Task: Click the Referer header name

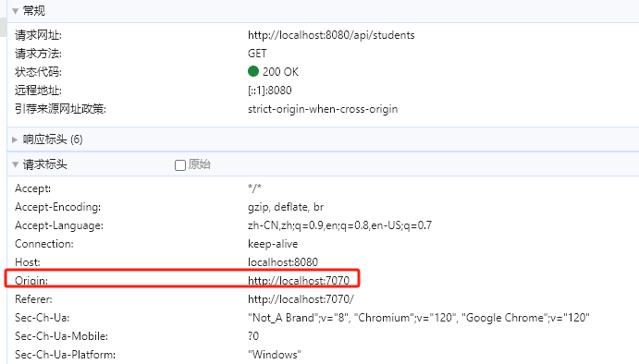Action: click(x=33, y=299)
